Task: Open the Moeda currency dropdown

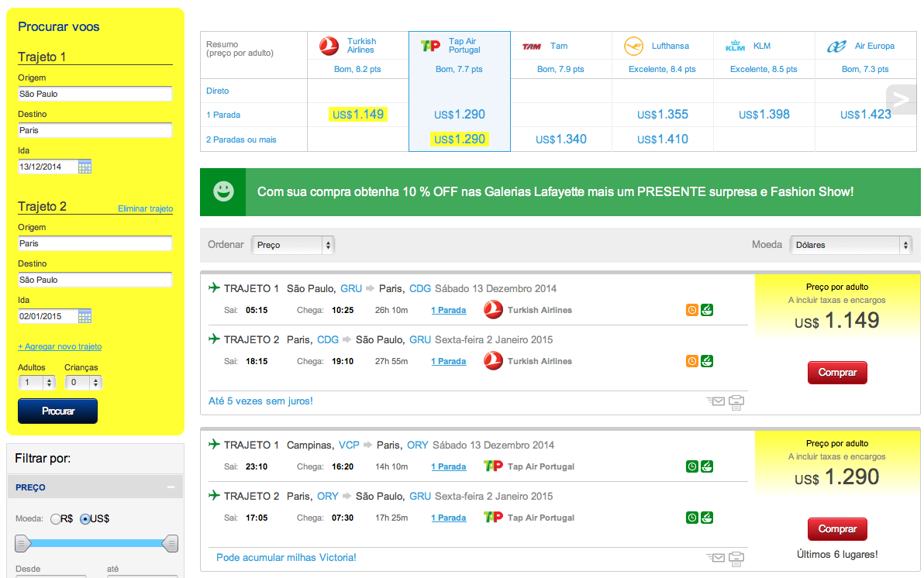Action: tap(850, 245)
